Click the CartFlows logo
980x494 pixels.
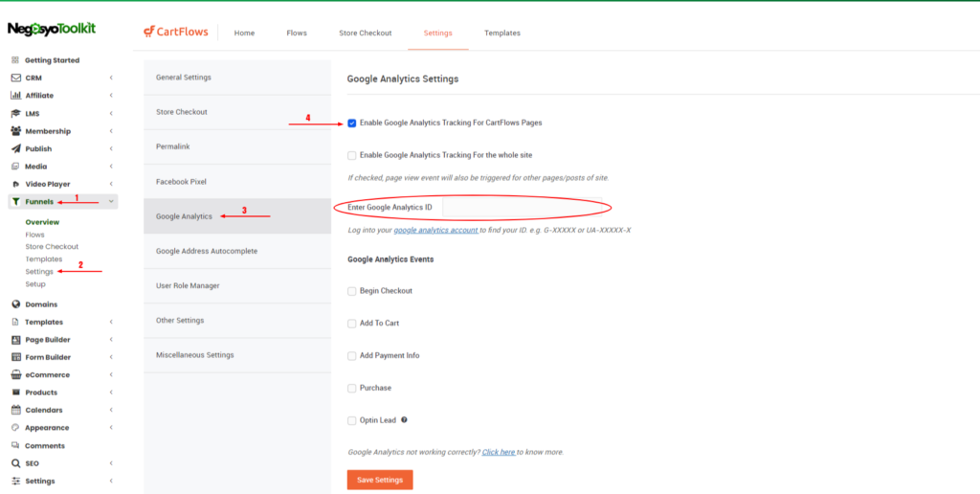coord(176,32)
